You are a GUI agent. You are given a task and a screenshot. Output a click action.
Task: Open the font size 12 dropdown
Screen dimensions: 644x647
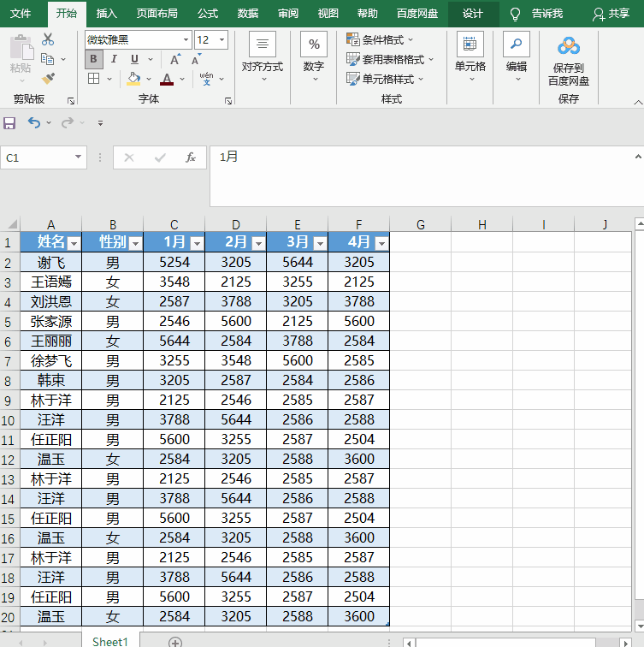click(222, 40)
